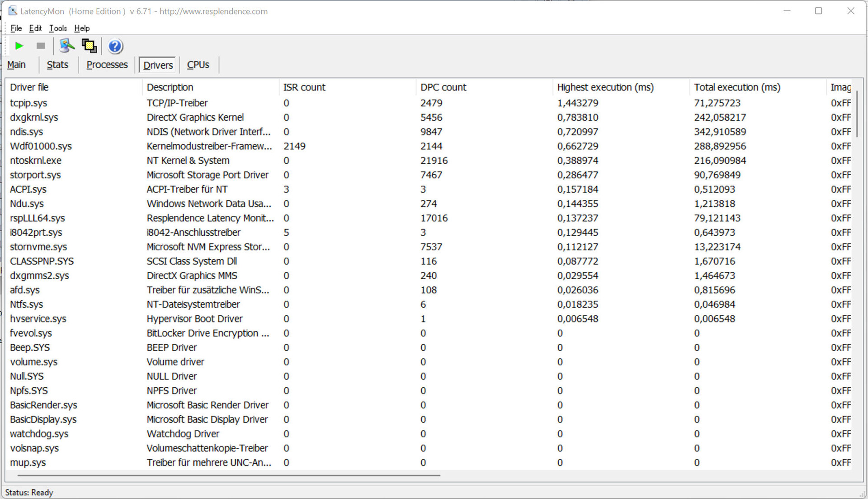Click the vertical scrollbar thumb on right
This screenshot has height=499, width=868.
(857, 113)
